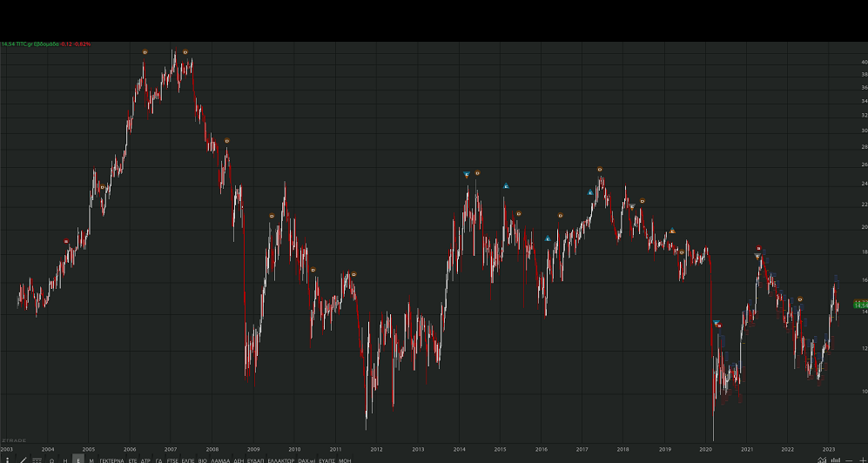Click the dividend marker in mid 2016

(560, 216)
